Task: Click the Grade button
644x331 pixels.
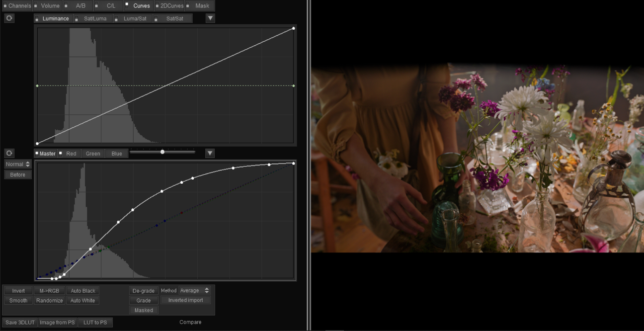Action: [x=143, y=300]
